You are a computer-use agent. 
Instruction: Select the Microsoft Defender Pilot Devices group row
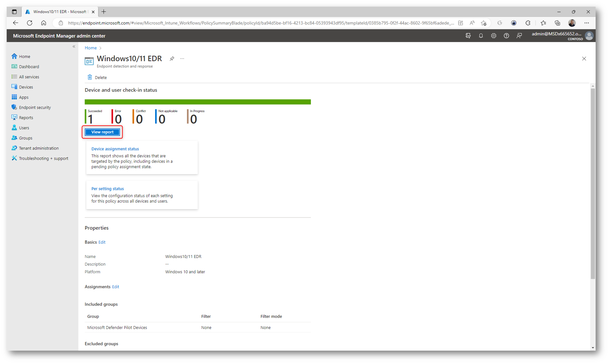click(x=198, y=327)
